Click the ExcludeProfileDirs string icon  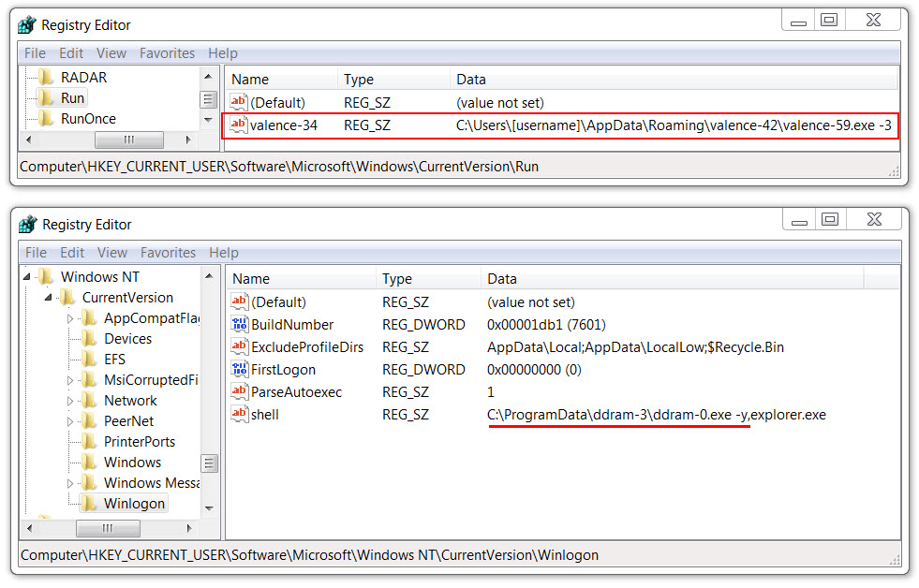pos(239,346)
